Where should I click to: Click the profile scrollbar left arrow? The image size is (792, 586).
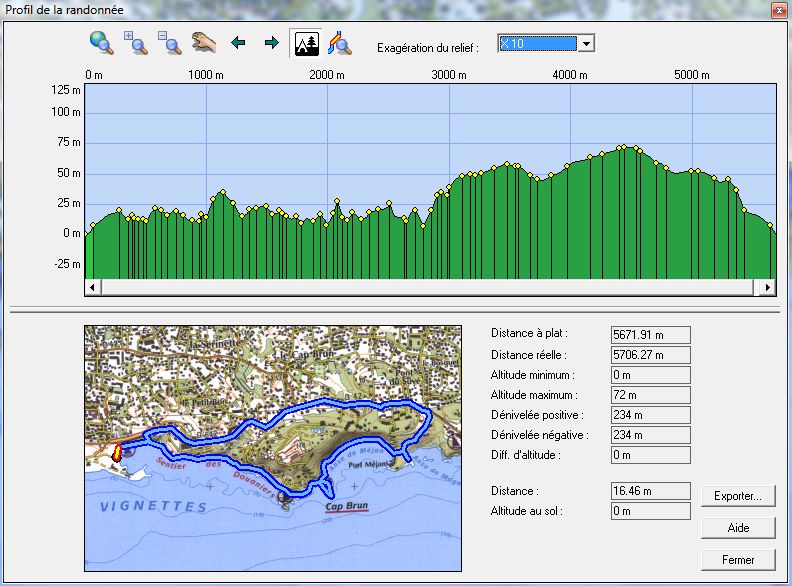92,287
